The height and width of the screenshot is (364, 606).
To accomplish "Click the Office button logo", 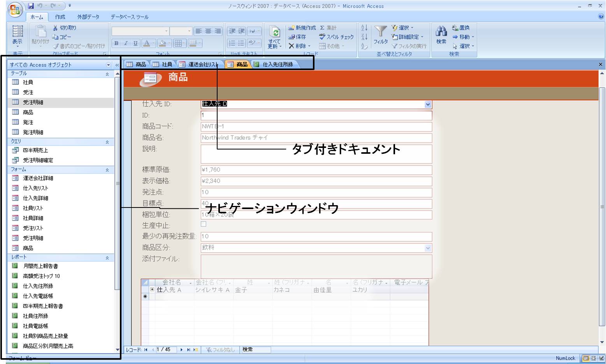I will [15, 11].
